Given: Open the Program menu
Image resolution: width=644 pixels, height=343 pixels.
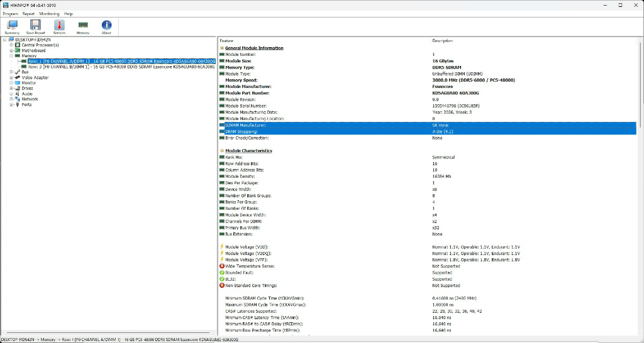Looking at the screenshot, I should pos(10,14).
